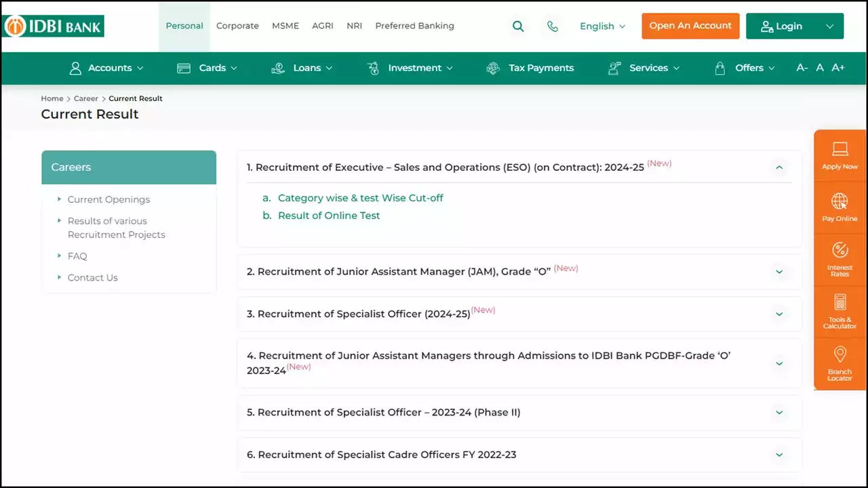868x488 pixels.
Task: Click the Services icon in the nav bar
Action: point(614,68)
